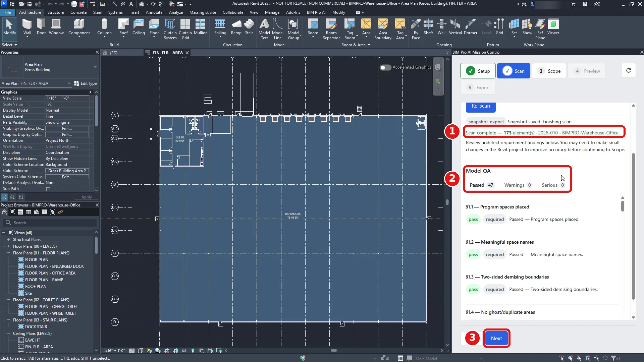Collapse Ceiling Plans (LEVELS) node

[9, 334]
